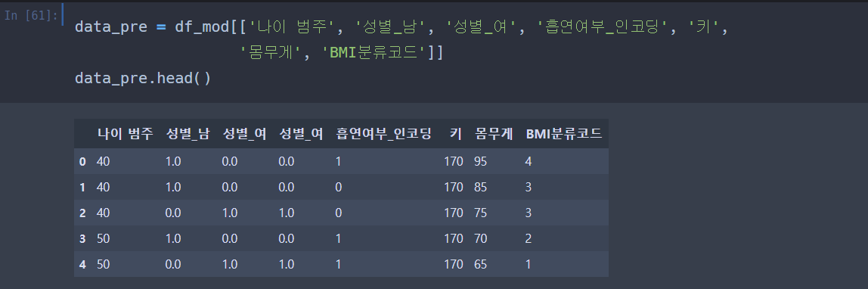
Task: Click row index 3 in the output table
Action: (x=82, y=238)
